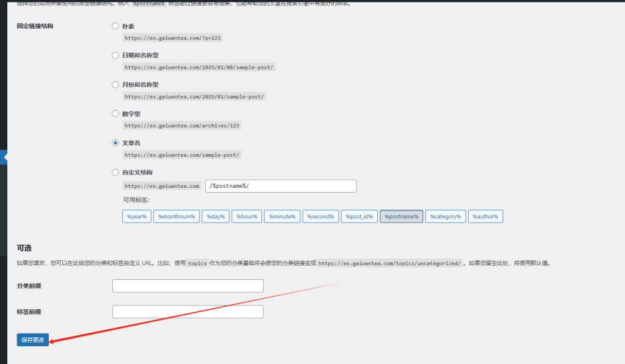This screenshot has height=364, width=625.
Task: Click the custom structure /%postname%/ text field
Action: pos(281,186)
